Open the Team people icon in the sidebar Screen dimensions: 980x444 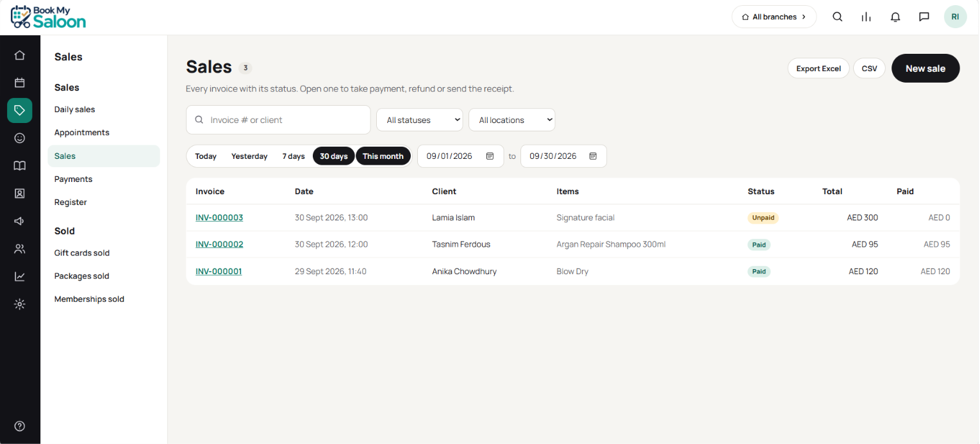[20, 249]
